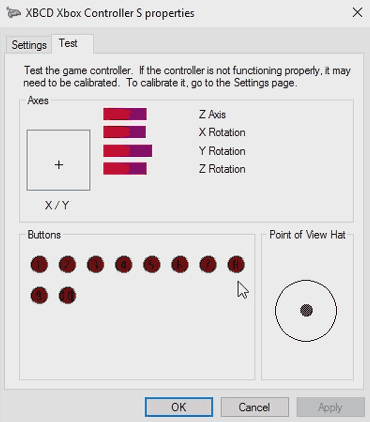Click button indicator 9
Screen dimensions: 370x422
39,295
